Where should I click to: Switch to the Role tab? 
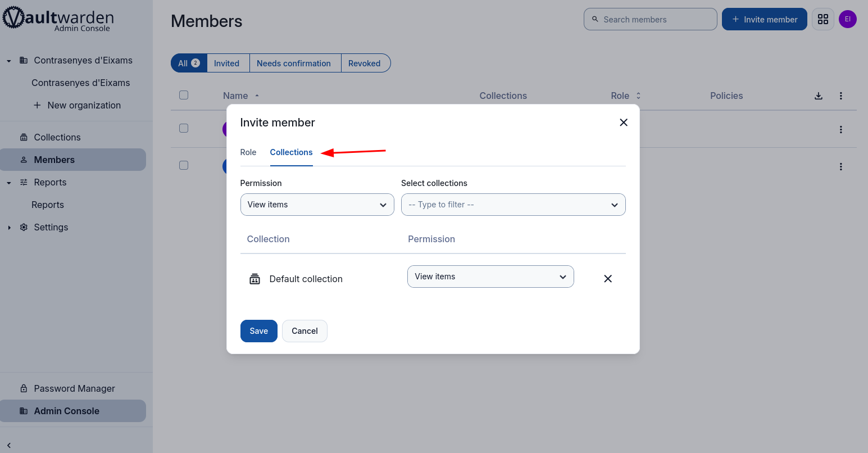pos(248,152)
